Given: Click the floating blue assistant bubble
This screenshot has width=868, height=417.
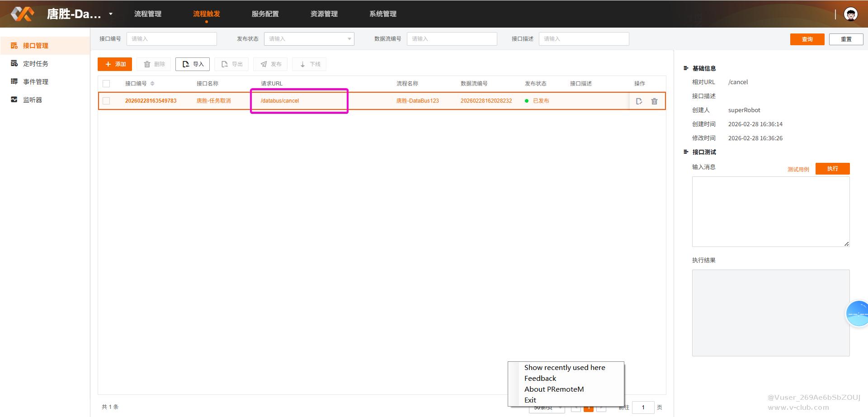Looking at the screenshot, I should click(858, 313).
